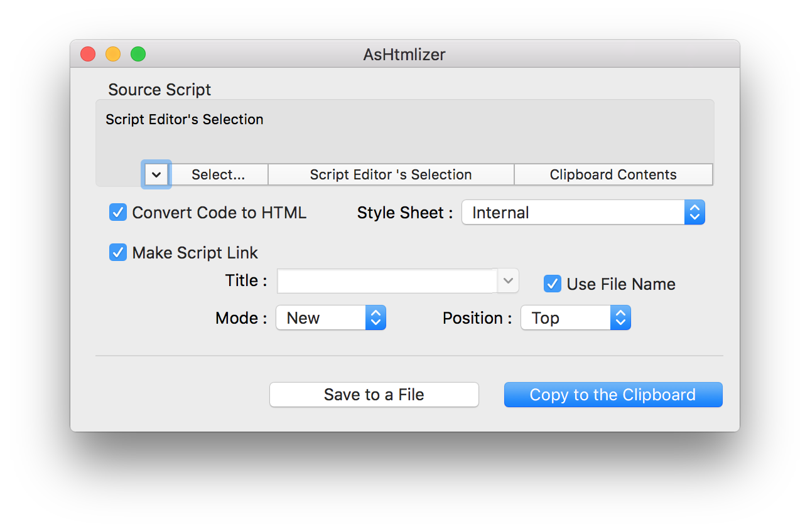
Task: Click the Source Script section heading
Action: 159,90
